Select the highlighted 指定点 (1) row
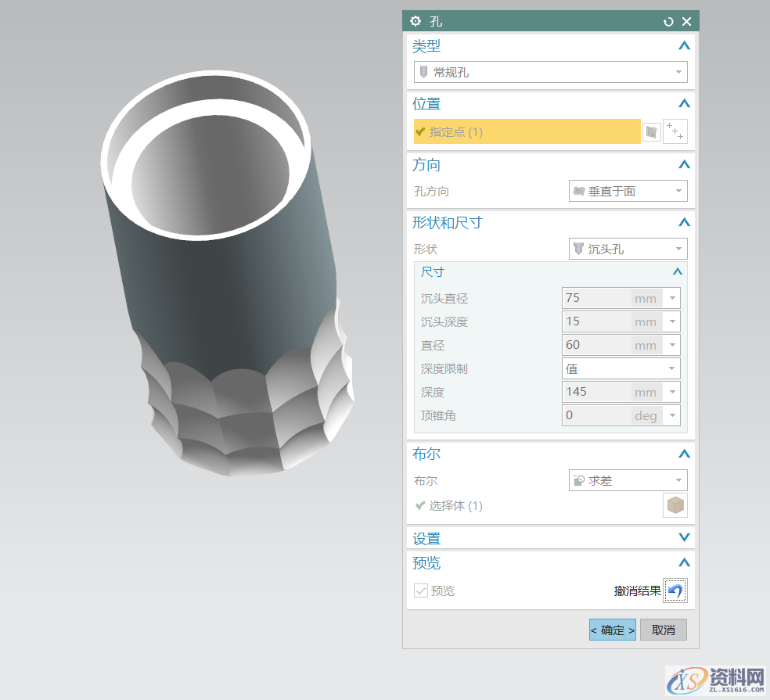This screenshot has height=700, width=770. coord(527,132)
